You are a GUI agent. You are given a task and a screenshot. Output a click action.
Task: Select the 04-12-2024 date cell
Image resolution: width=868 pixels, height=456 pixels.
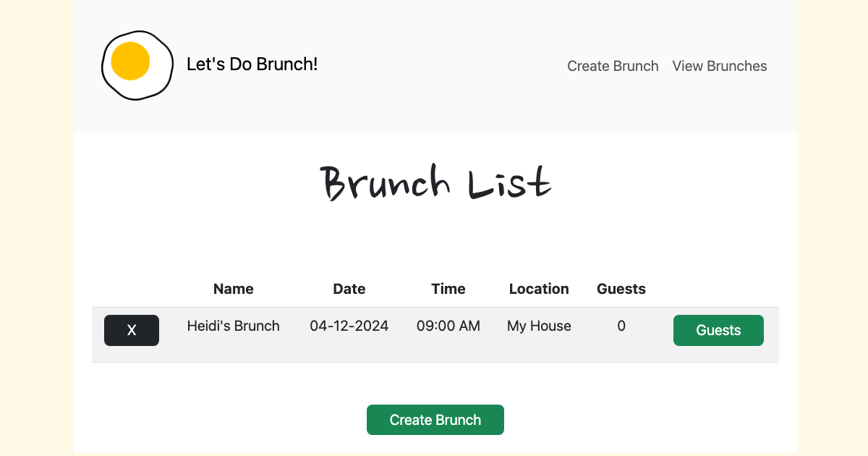tap(349, 326)
